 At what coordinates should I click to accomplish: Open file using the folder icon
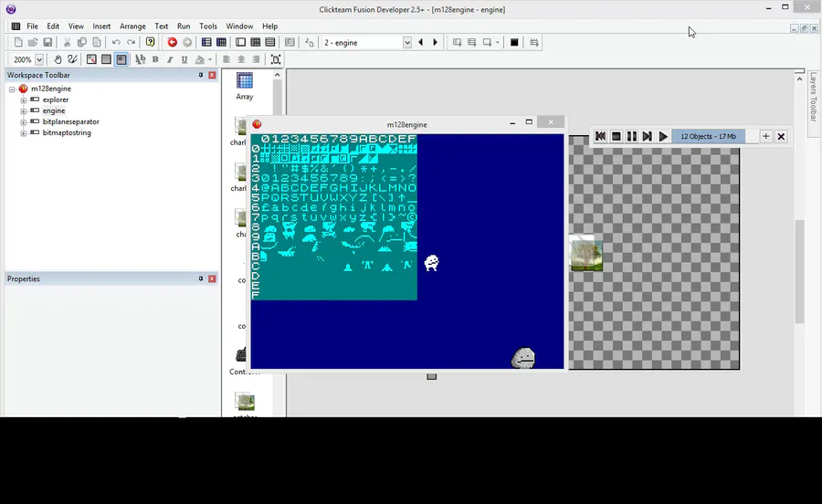pyautogui.click(x=33, y=42)
